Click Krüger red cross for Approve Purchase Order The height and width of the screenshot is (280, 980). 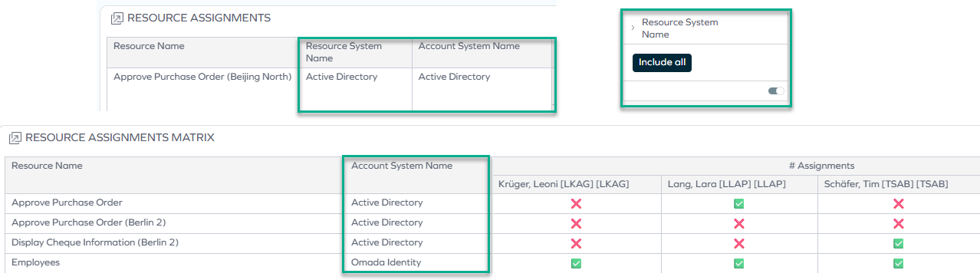(576, 203)
